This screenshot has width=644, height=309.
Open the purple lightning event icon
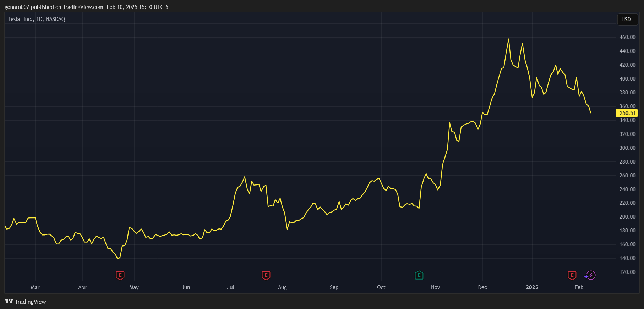590,275
